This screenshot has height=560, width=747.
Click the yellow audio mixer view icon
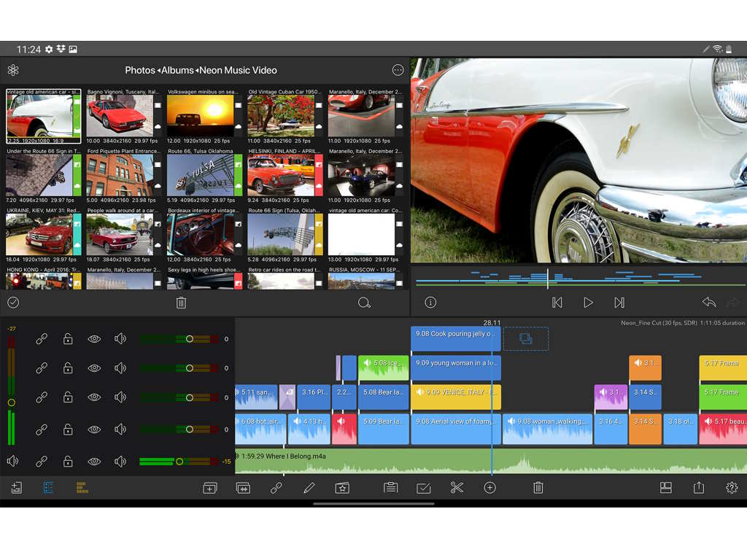(x=82, y=488)
